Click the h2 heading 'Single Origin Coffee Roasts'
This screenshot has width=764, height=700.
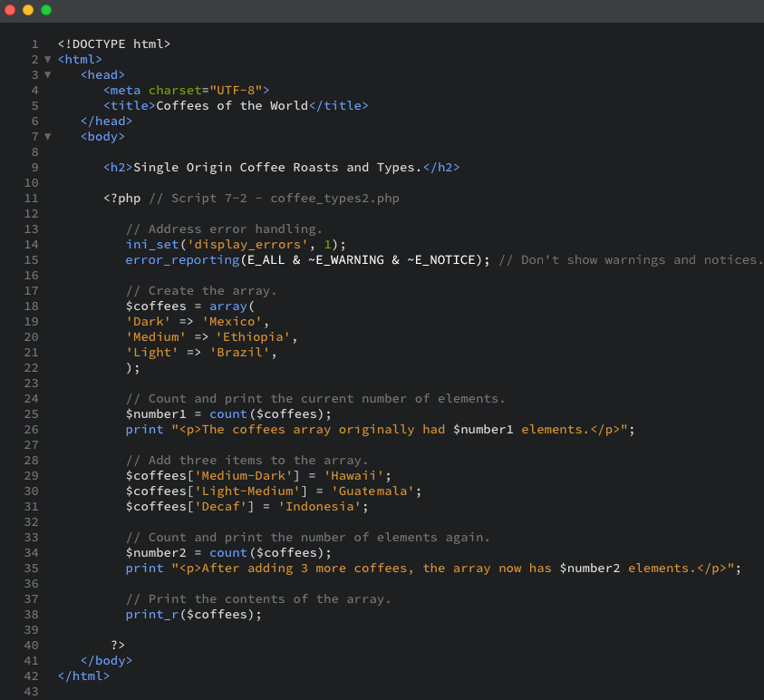[236, 168]
